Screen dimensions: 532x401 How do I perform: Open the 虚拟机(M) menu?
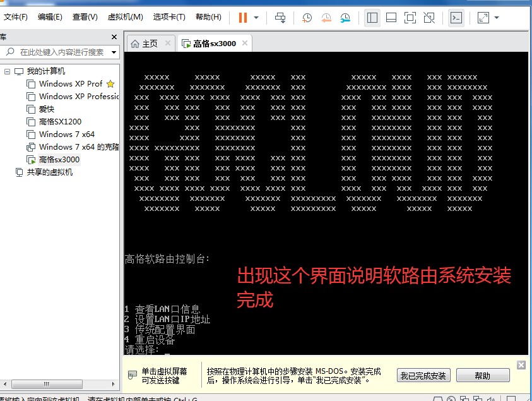pyautogui.click(x=125, y=17)
